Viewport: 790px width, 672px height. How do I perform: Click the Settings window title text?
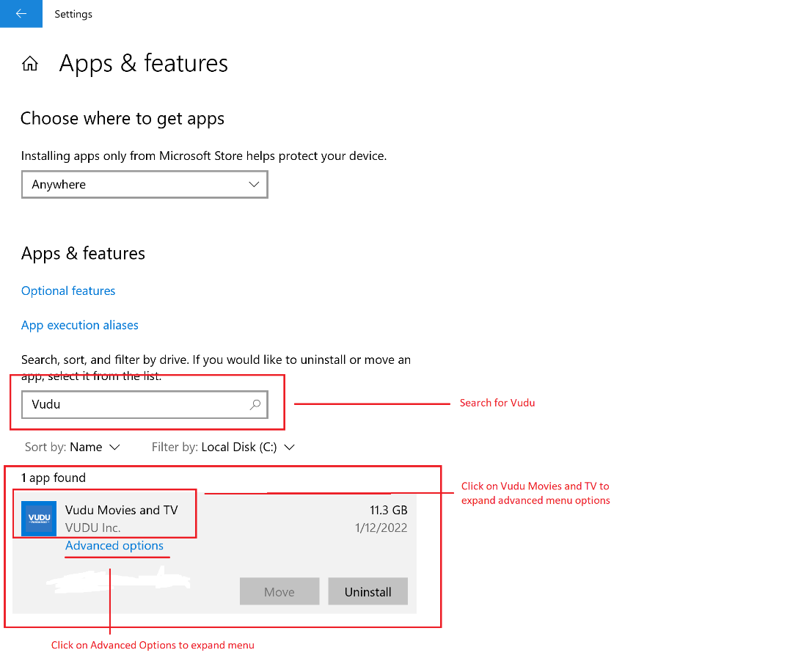point(73,14)
